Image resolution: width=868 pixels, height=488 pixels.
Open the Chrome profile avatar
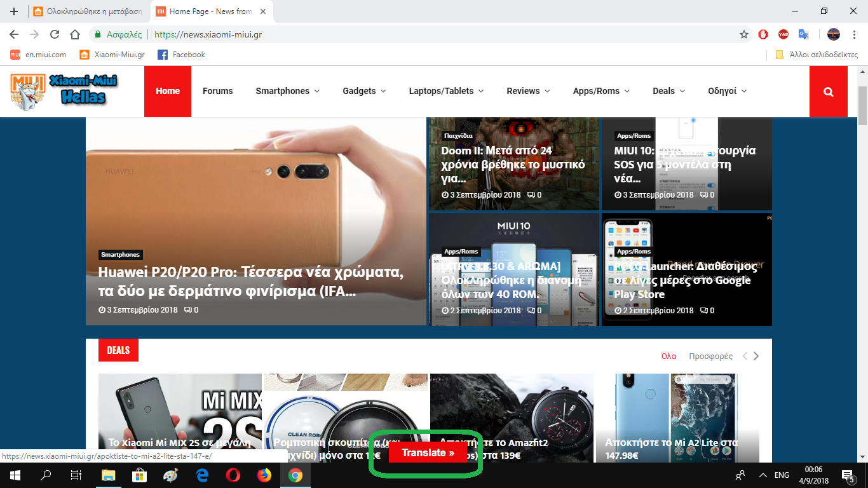834,34
